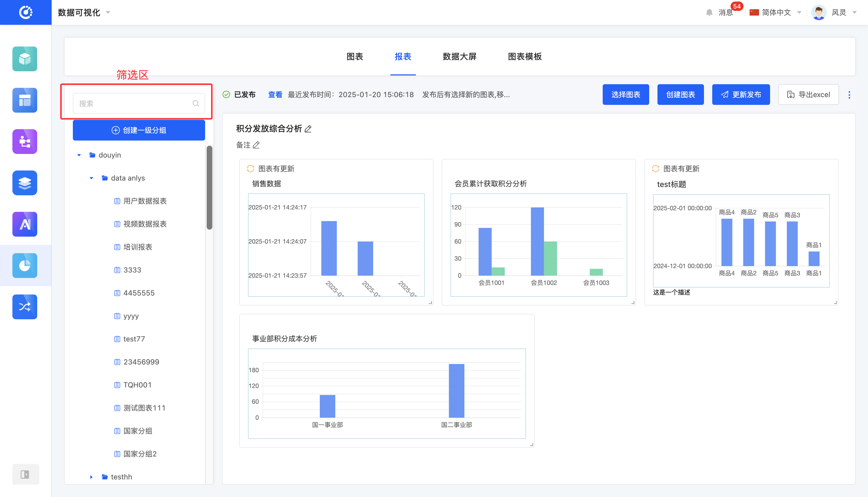Click the 查看 link

pyautogui.click(x=275, y=95)
